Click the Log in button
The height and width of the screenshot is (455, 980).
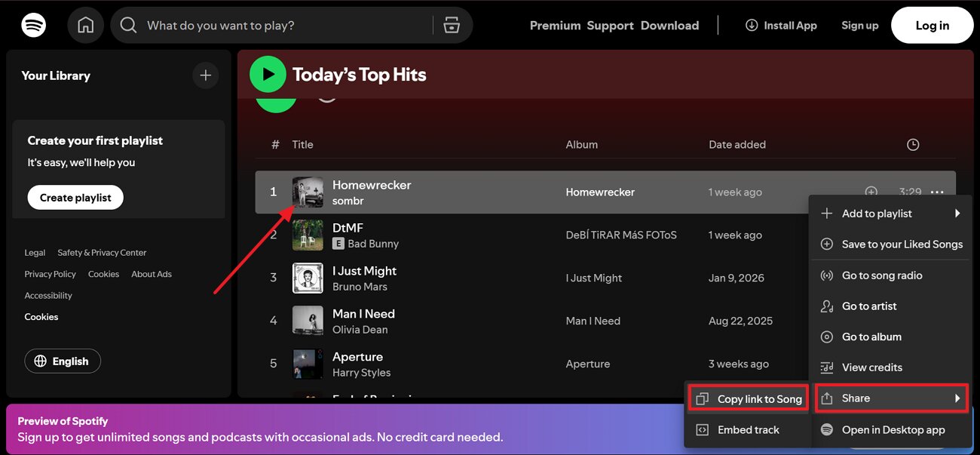coord(932,24)
